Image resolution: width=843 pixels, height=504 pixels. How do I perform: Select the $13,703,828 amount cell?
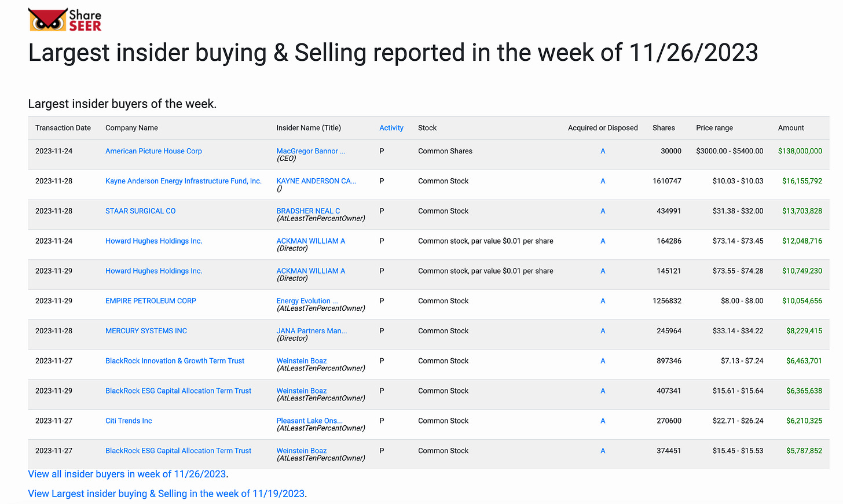[802, 211]
